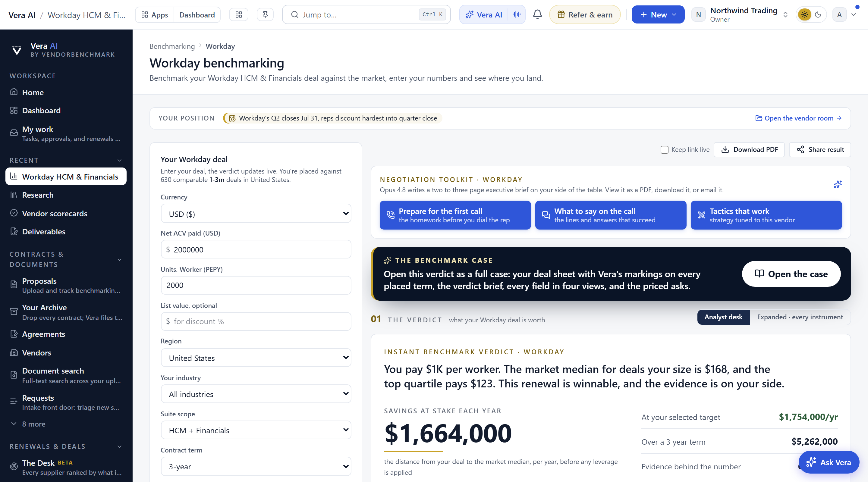Viewport: 868px width, 482px height.
Task: Open The Desk beta in the sidebar
Action: tap(66, 467)
